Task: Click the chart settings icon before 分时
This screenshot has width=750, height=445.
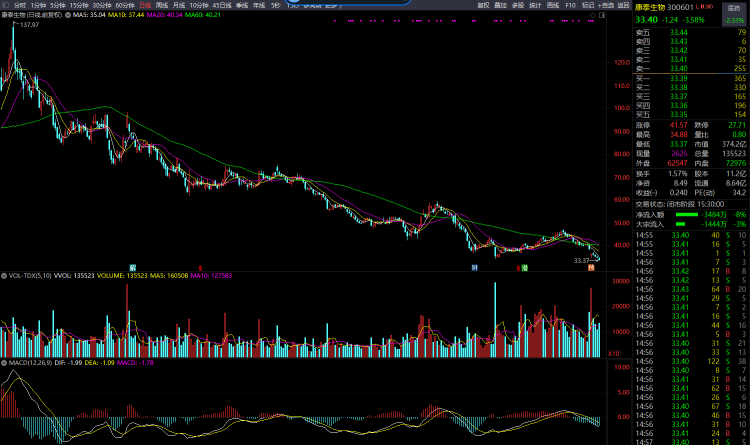Action: tap(5, 5)
